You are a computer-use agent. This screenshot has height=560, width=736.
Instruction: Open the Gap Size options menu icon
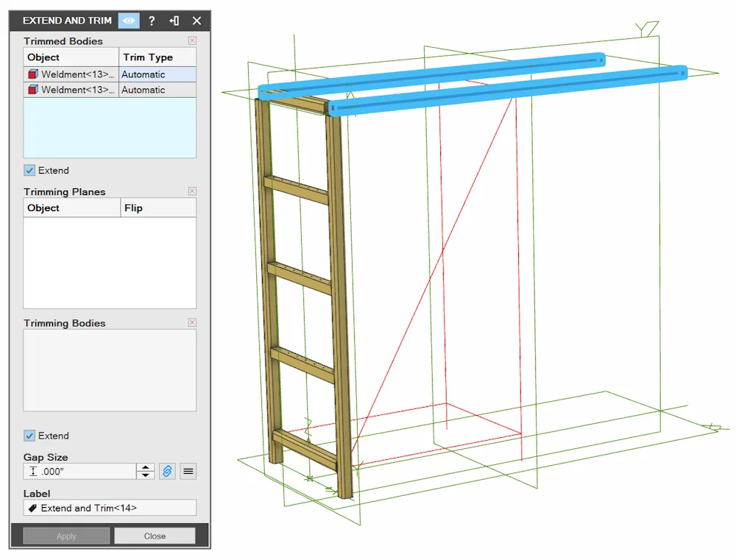tap(188, 471)
